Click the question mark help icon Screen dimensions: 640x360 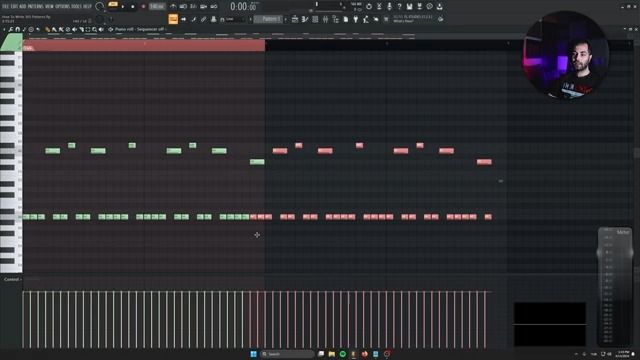400,7
